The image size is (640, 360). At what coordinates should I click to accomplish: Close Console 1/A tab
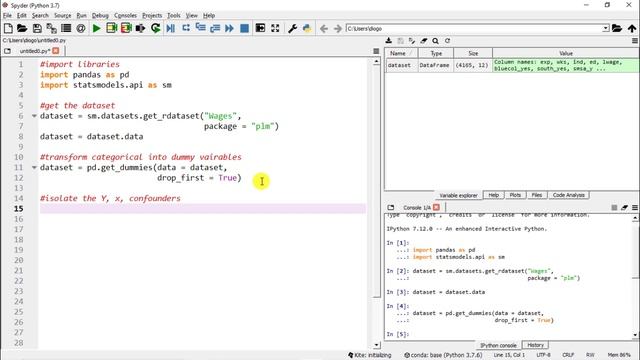[436, 207]
